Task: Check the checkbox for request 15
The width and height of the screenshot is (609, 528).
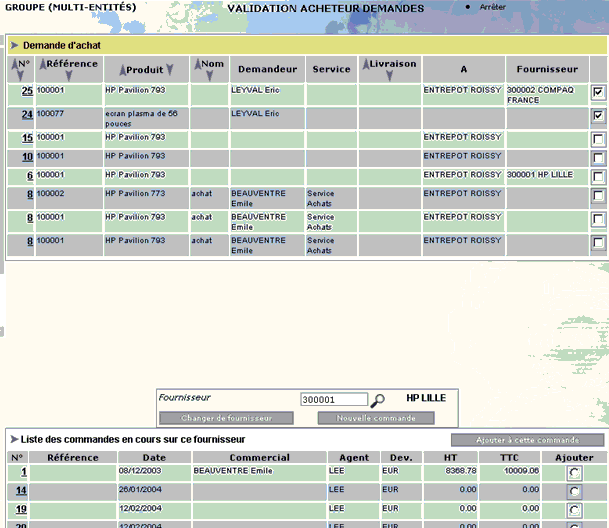Action: click(x=598, y=139)
